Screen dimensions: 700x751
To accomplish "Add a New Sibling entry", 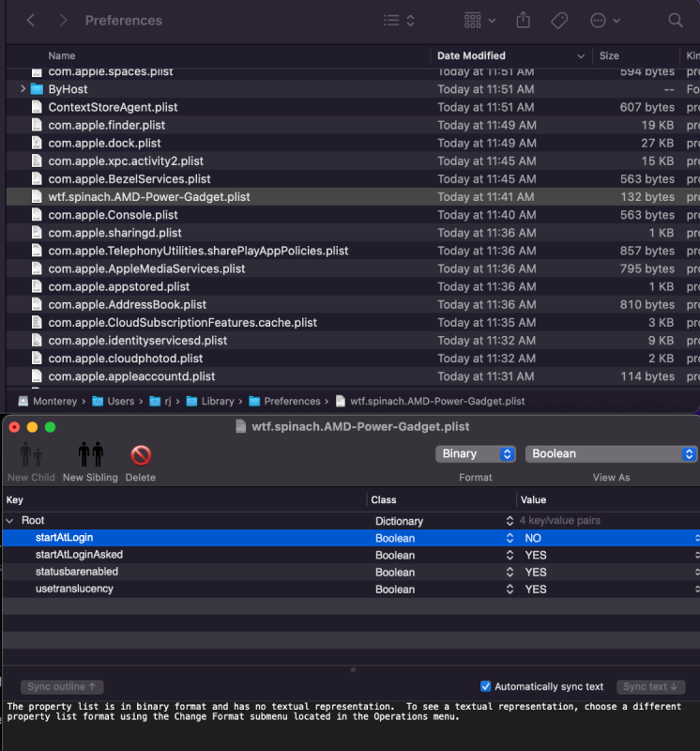I will coord(90,455).
